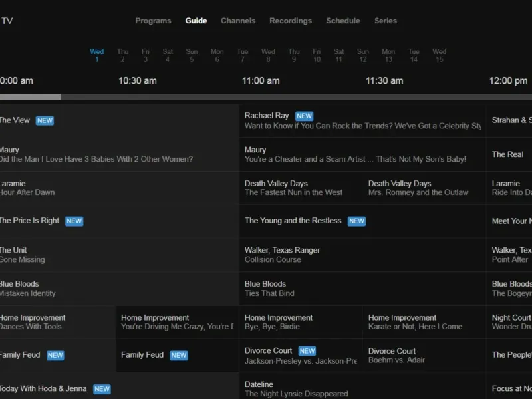Open Blue Bloods 'Mistaken Identity' listing
This screenshot has width=532, height=399.
pyautogui.click(x=119, y=289)
